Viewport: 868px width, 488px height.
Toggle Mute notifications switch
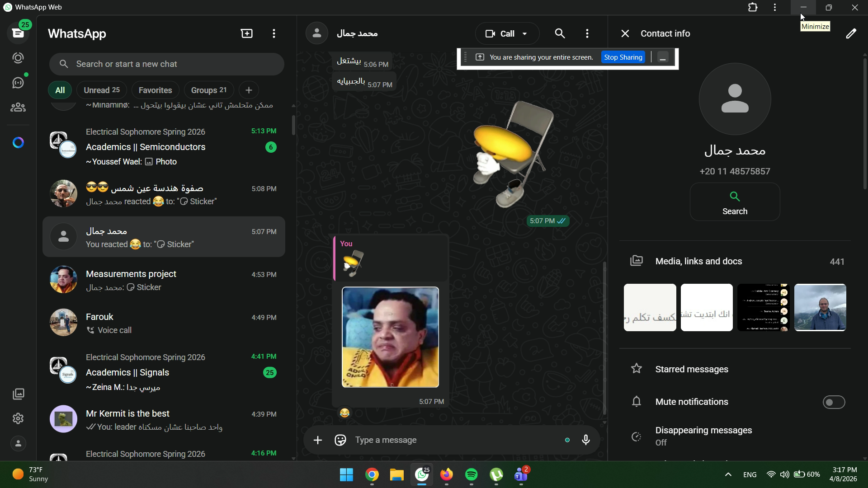pos(834,402)
